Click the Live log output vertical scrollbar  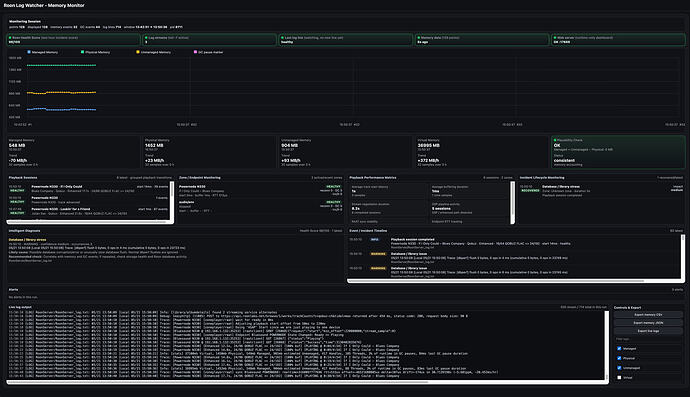607,346
